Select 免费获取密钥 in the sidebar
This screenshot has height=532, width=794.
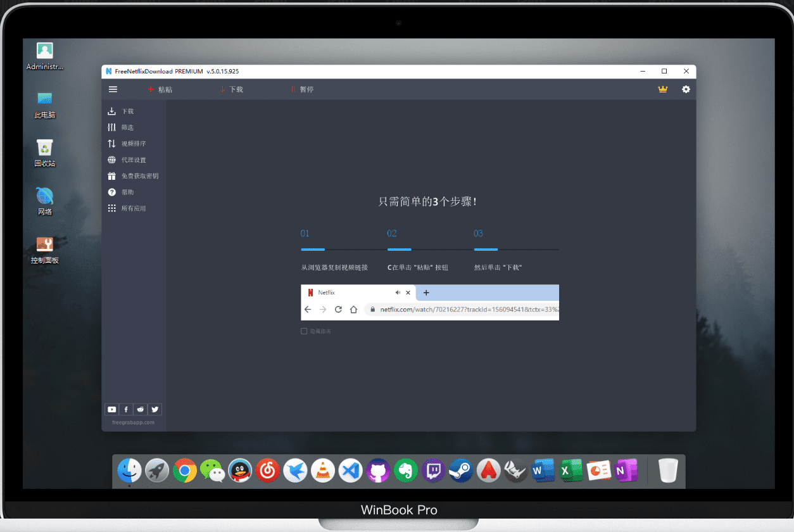(134, 176)
